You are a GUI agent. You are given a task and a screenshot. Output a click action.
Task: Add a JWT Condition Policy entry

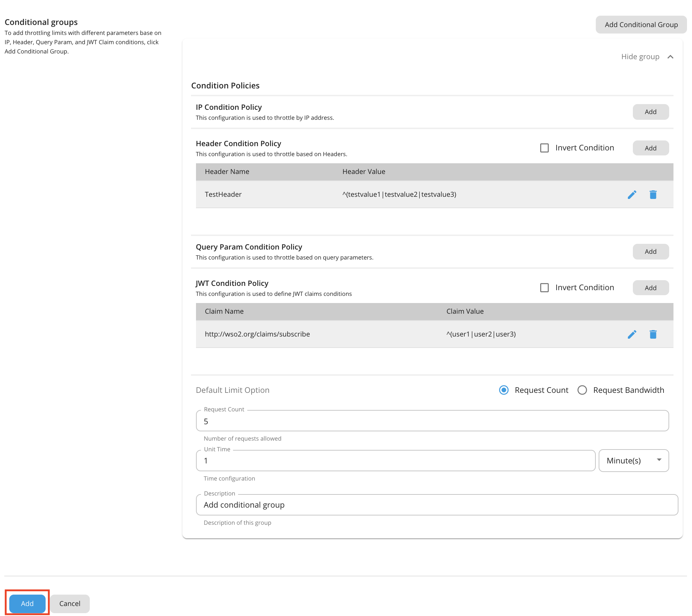[650, 288]
